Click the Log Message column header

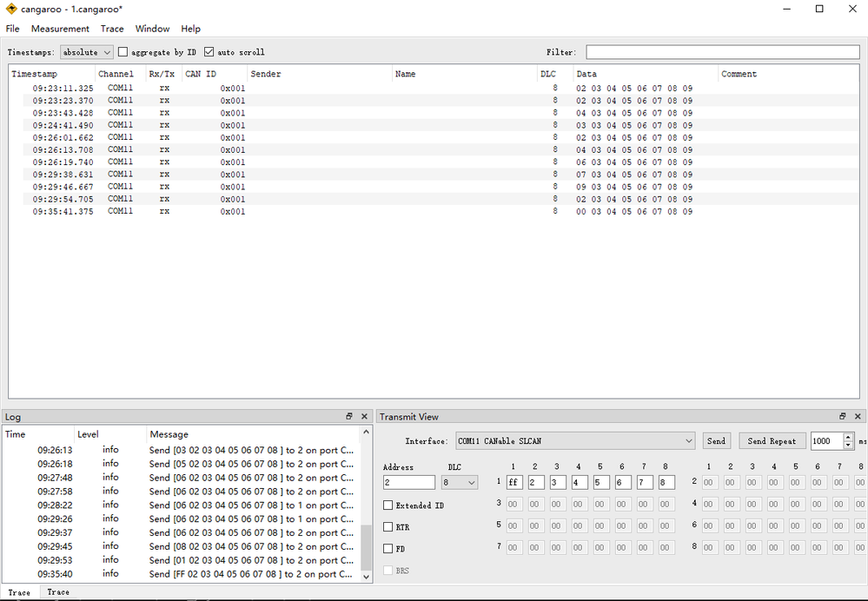(254, 434)
